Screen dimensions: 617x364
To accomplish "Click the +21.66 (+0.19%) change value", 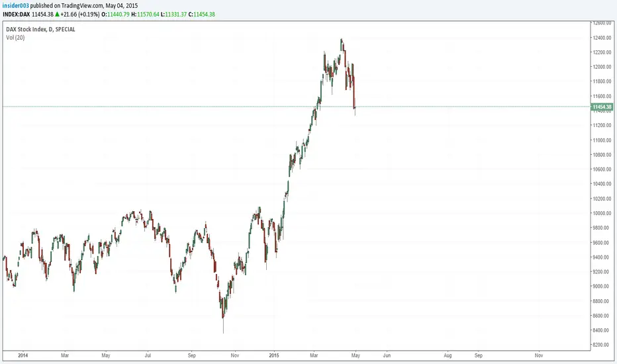I will point(80,15).
